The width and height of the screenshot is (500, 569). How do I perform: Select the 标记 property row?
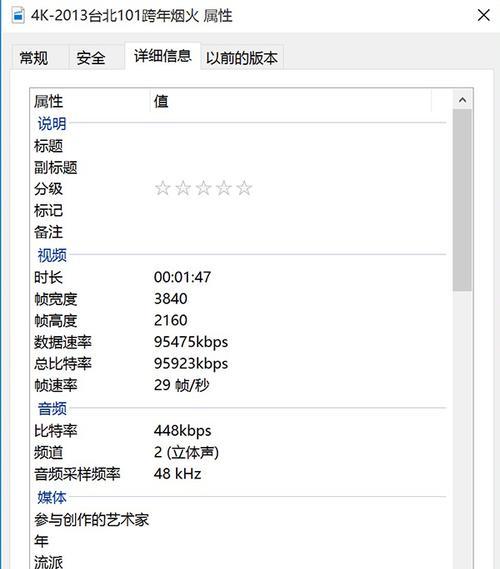click(239, 210)
